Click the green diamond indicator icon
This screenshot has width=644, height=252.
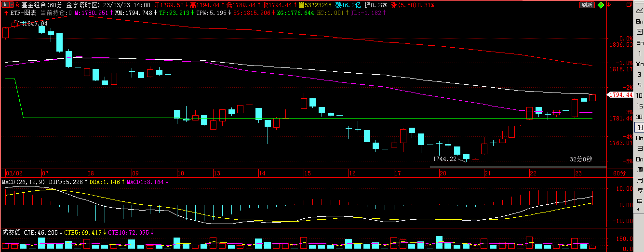click(x=600, y=5)
